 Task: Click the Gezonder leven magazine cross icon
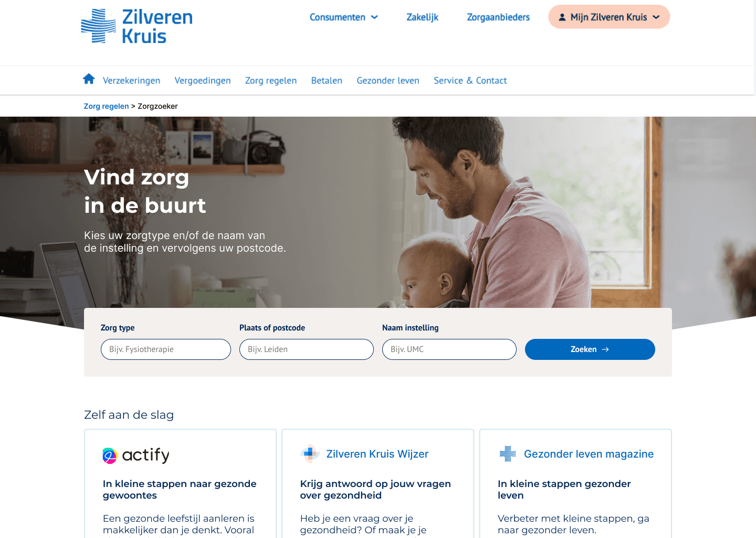tap(508, 453)
